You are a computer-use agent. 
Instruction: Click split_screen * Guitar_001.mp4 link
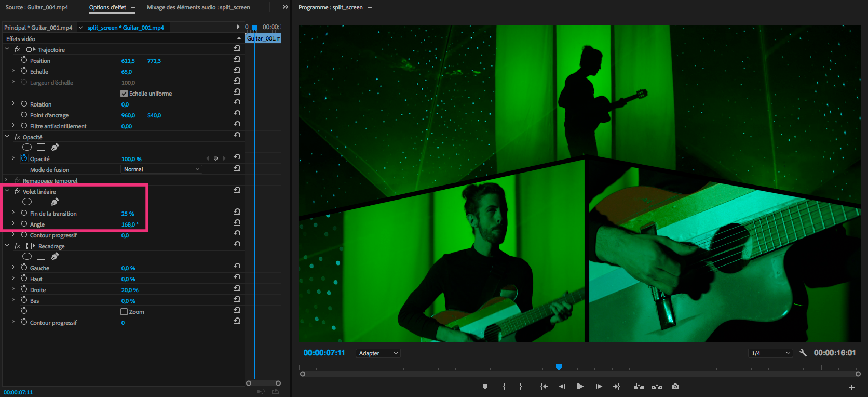click(126, 28)
